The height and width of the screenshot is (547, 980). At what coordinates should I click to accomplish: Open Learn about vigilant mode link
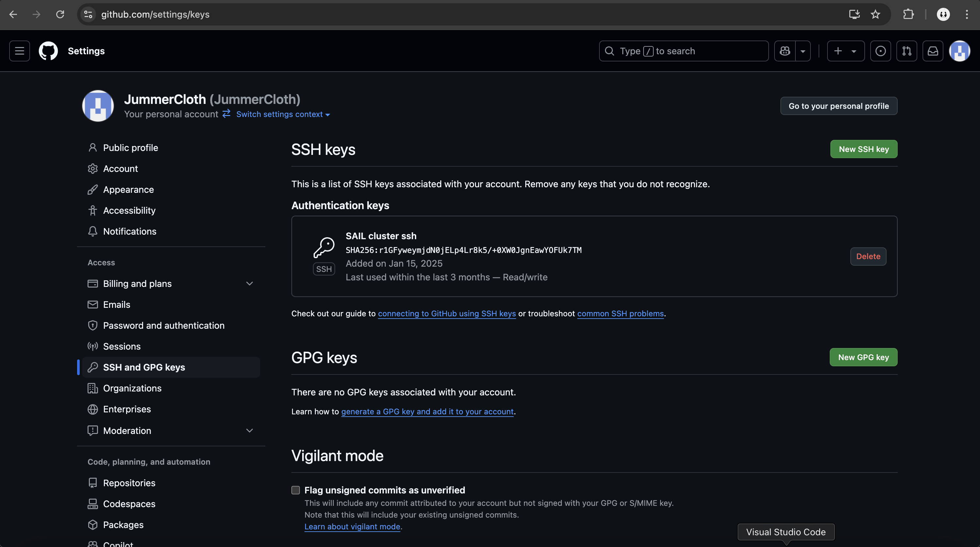[x=352, y=526]
